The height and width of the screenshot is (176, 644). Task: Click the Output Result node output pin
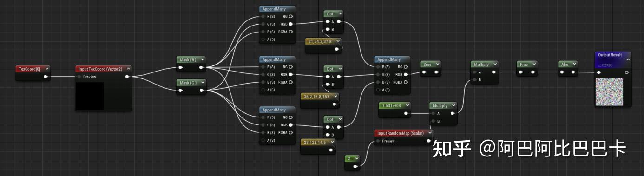(x=627, y=72)
